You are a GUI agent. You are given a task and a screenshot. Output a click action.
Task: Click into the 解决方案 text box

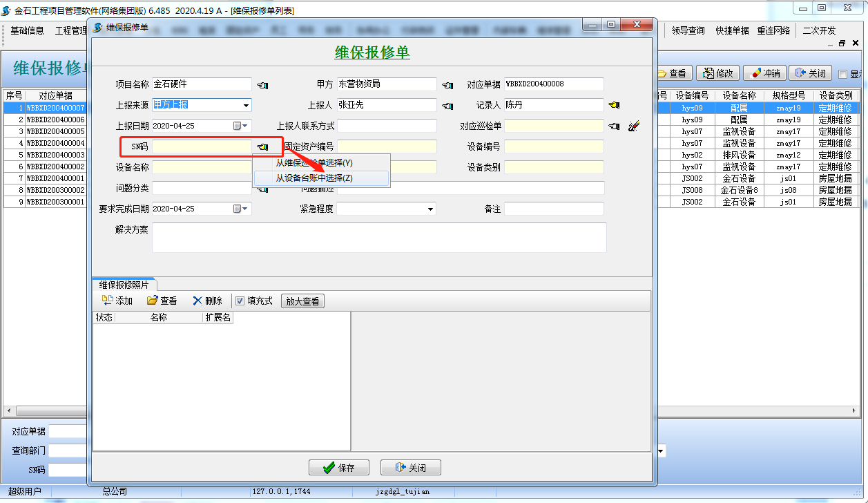tap(379, 238)
